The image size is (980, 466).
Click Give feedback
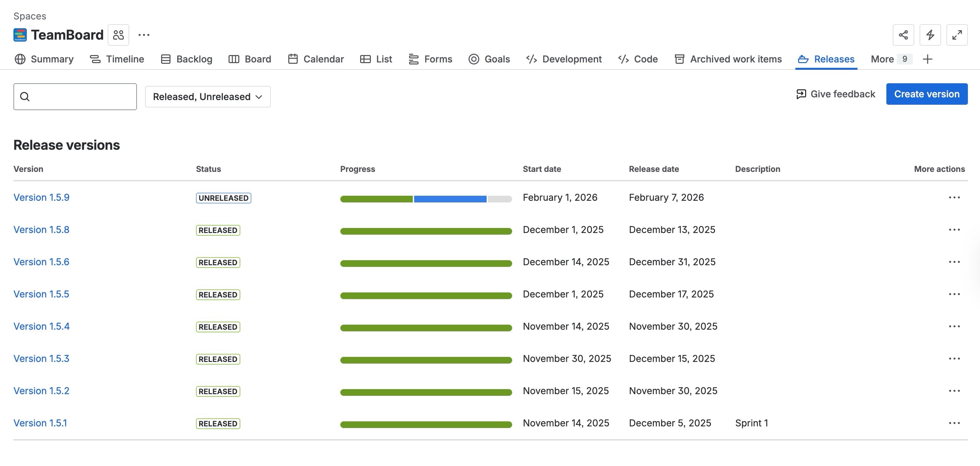pyautogui.click(x=835, y=94)
